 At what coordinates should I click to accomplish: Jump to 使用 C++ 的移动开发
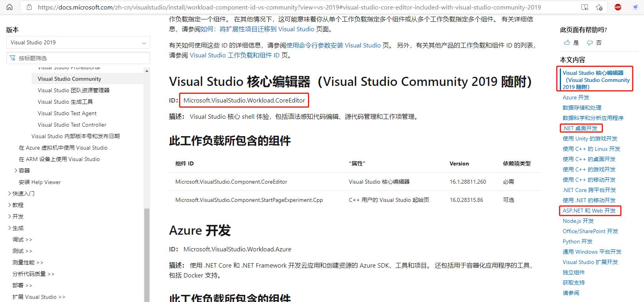(589, 180)
